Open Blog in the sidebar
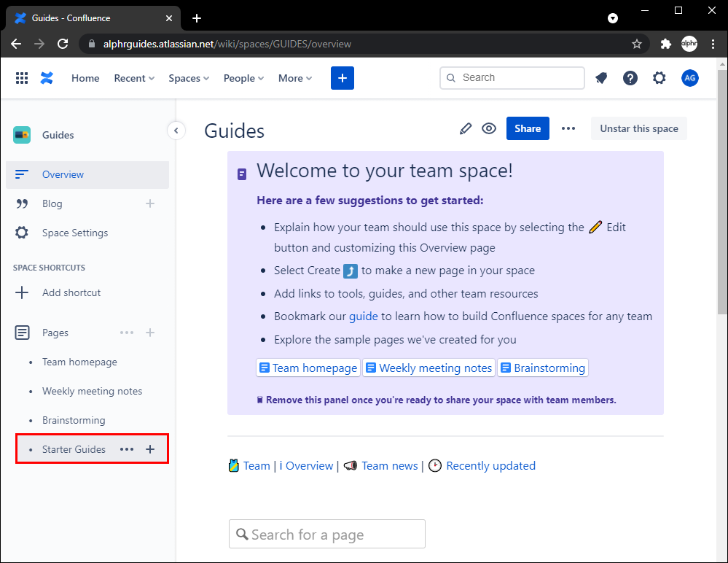Image resolution: width=728 pixels, height=563 pixels. pos(52,203)
